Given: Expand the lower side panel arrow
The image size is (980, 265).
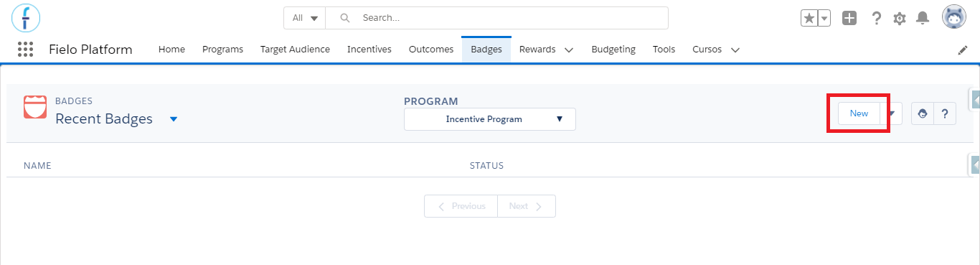Looking at the screenshot, I should tap(975, 164).
